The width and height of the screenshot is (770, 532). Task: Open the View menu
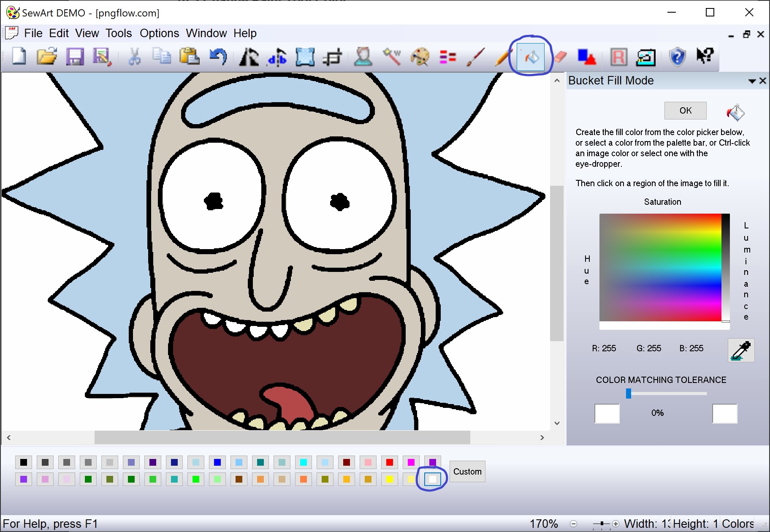click(x=87, y=33)
